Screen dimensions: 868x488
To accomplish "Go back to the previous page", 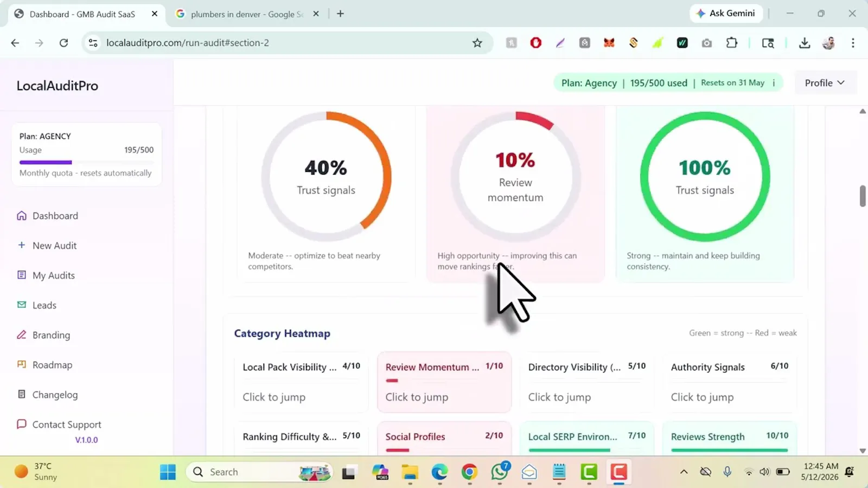I will [15, 43].
